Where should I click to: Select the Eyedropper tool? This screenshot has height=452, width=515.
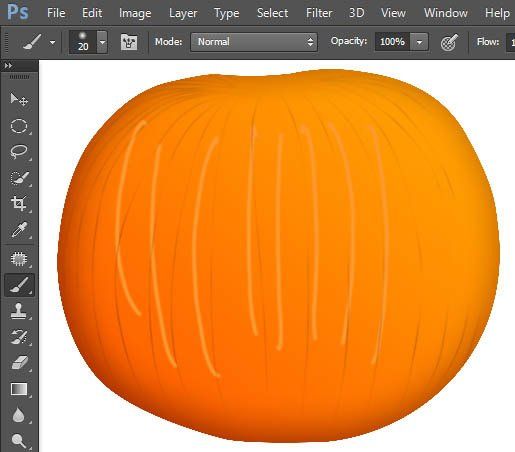point(19,229)
